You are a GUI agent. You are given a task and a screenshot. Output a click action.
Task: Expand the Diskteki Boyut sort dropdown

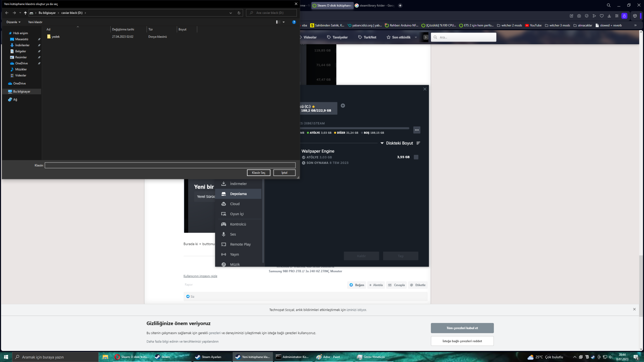[x=382, y=143]
